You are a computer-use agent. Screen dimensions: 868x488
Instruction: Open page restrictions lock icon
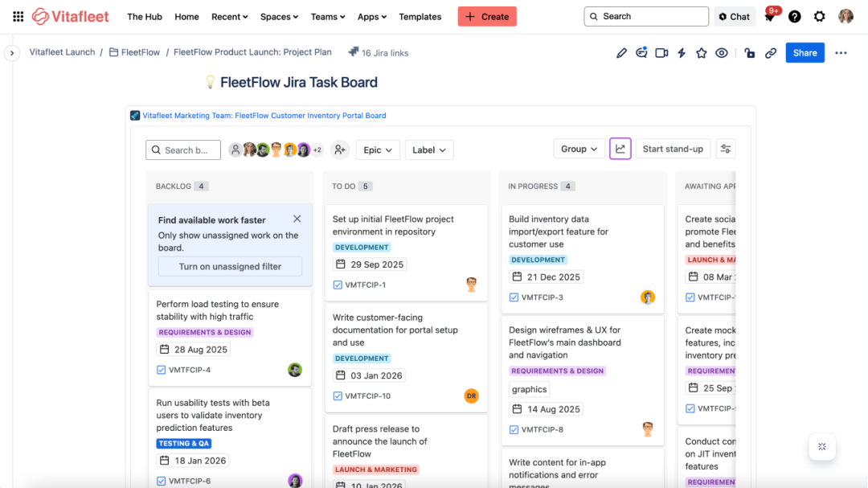click(750, 53)
